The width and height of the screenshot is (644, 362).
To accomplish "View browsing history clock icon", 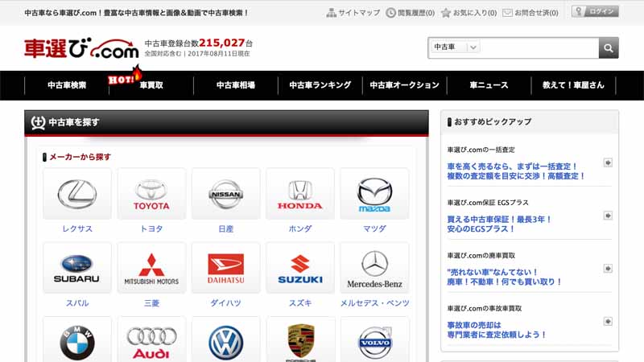I will pos(390,13).
